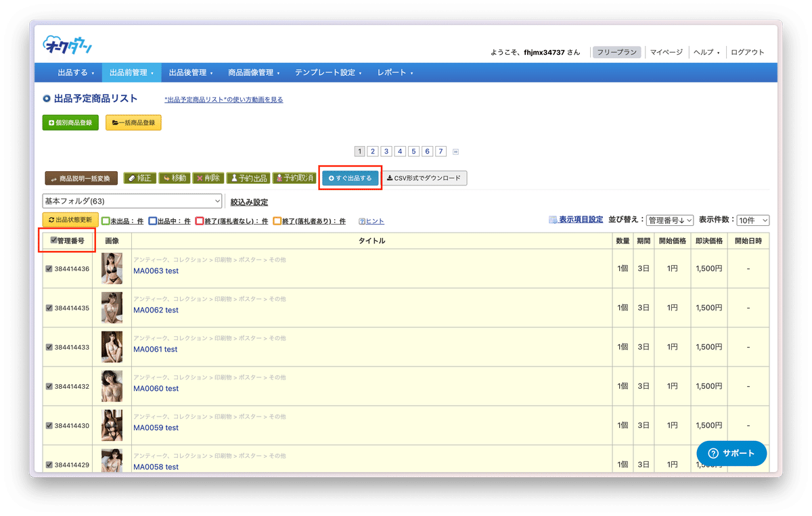812x516 pixels.
Task: Toggle the 管理番号 select-all checkbox
Action: tap(54, 240)
